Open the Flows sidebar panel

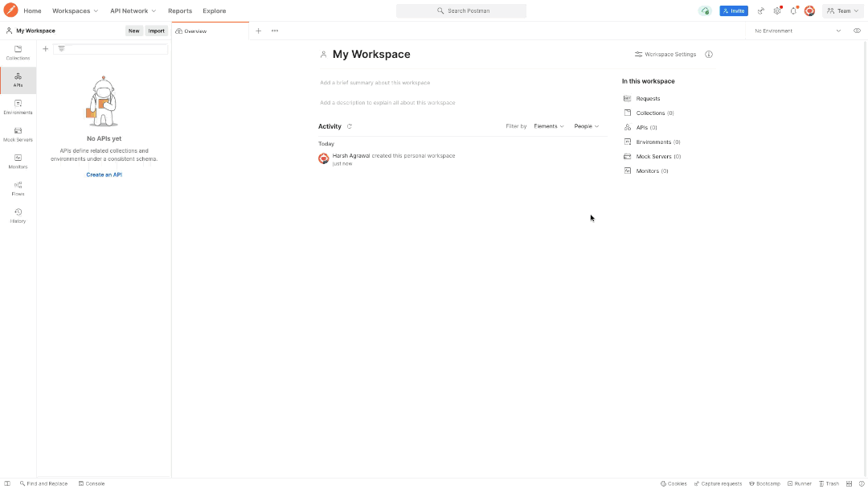(17, 188)
